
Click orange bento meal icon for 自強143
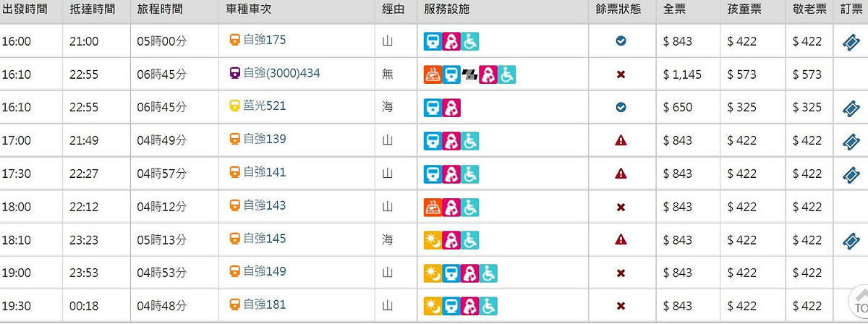433,208
